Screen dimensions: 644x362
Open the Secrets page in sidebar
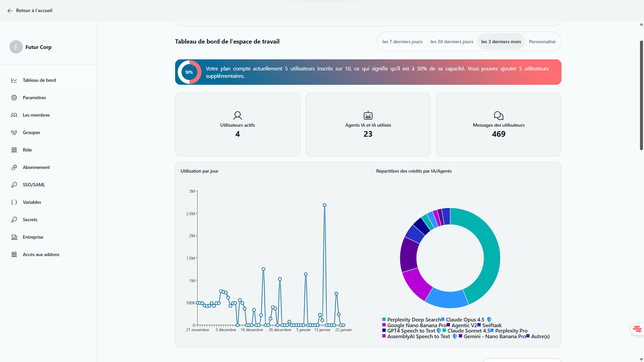coord(30,220)
